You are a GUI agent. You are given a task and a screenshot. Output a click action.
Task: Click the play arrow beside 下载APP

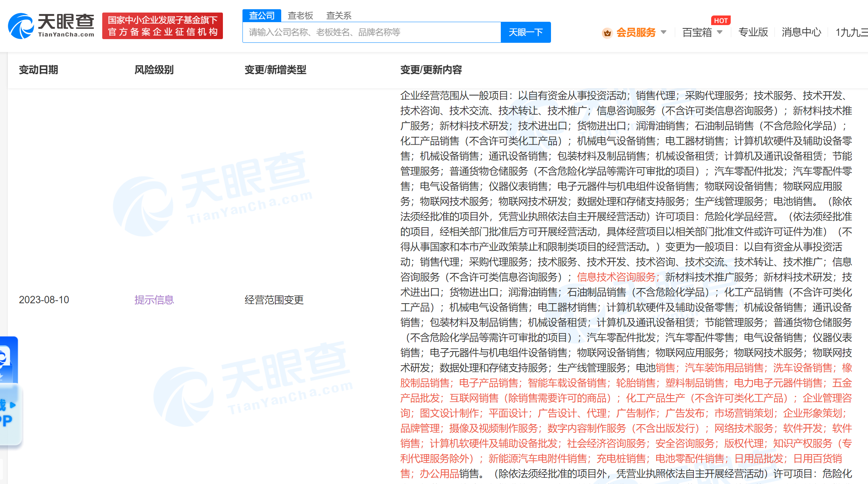(13, 405)
